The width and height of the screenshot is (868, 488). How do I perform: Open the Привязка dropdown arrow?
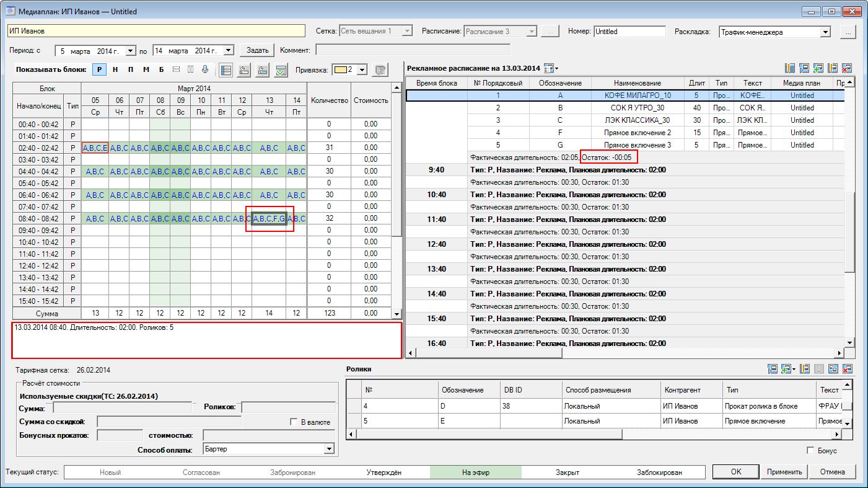coord(362,70)
